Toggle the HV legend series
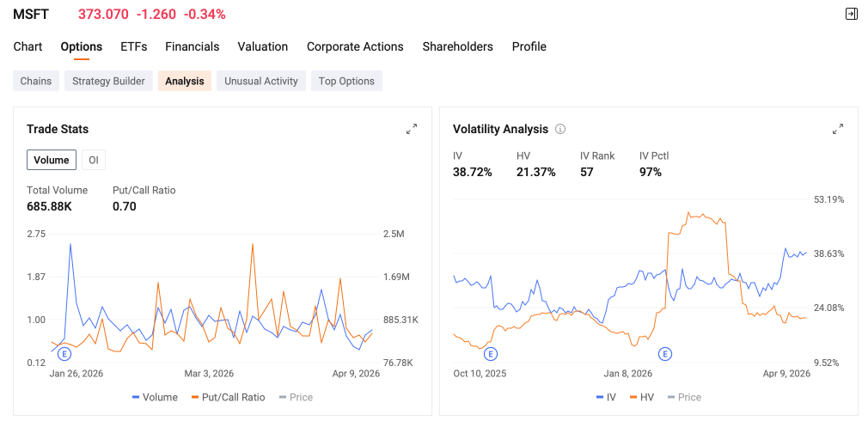Screen dimensions: 868x421 coord(640,397)
